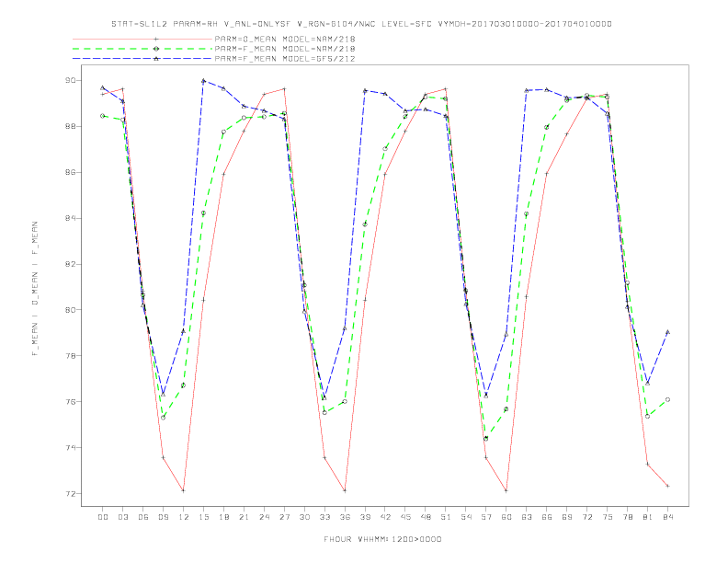The image size is (728, 563).
Task: Click red O_MEAN plus marker at hour 60
Action: click(506, 490)
